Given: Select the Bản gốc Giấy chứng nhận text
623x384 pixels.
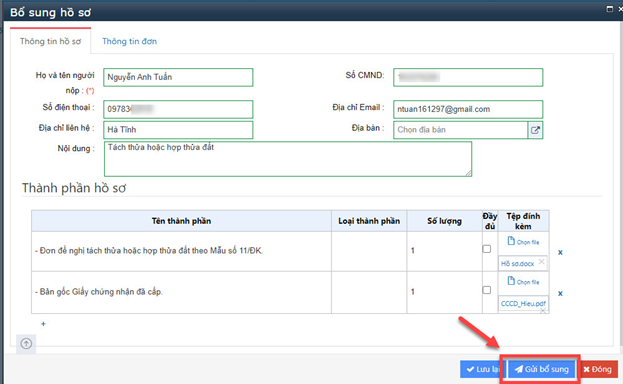Looking at the screenshot, I should (99, 292).
